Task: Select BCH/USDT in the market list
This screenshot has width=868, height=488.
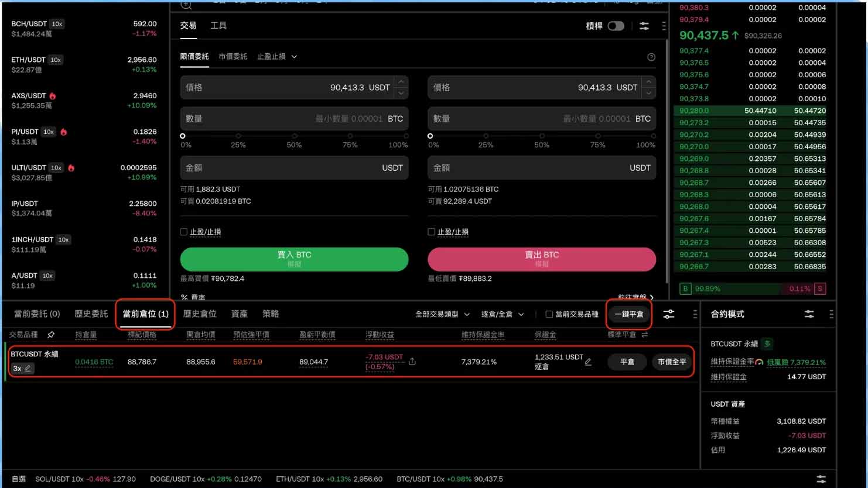Action: pos(84,29)
